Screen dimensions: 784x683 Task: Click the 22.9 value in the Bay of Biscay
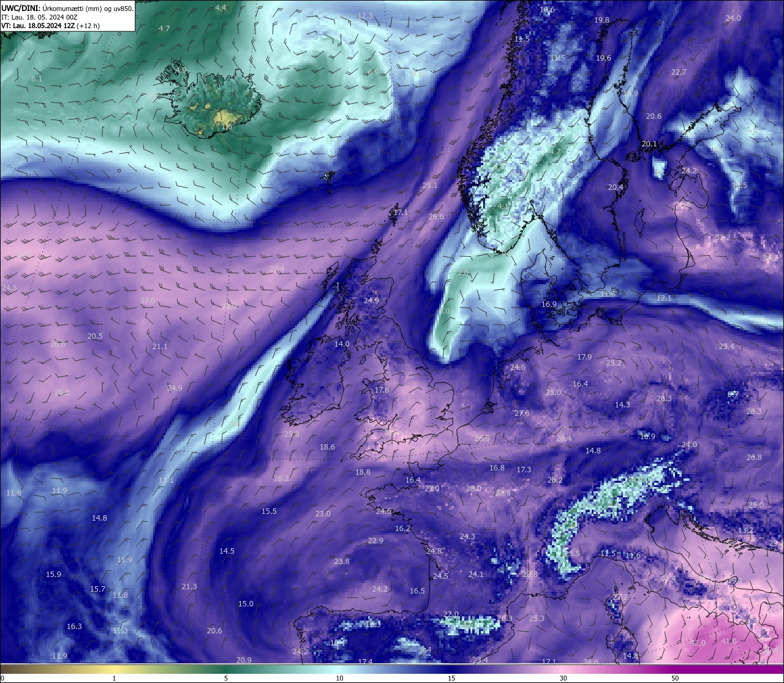(375, 541)
